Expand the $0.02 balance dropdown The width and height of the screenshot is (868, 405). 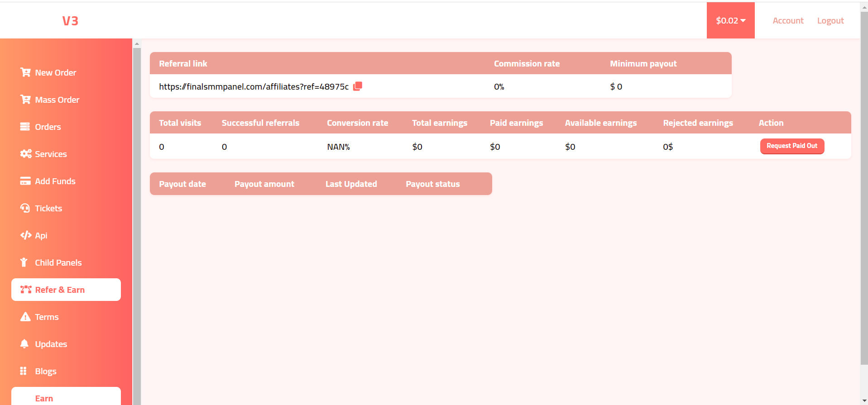(x=731, y=20)
